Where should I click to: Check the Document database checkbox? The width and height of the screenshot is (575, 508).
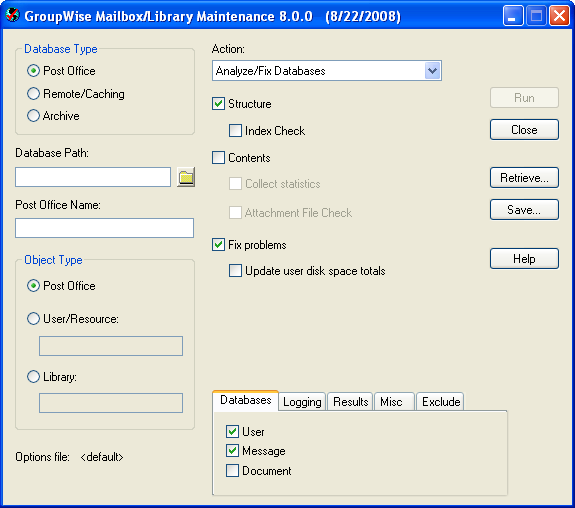(232, 471)
